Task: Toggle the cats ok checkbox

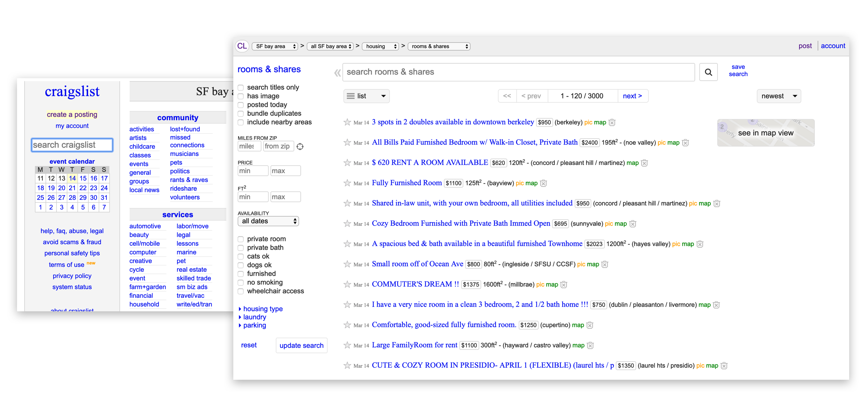Action: (x=241, y=256)
